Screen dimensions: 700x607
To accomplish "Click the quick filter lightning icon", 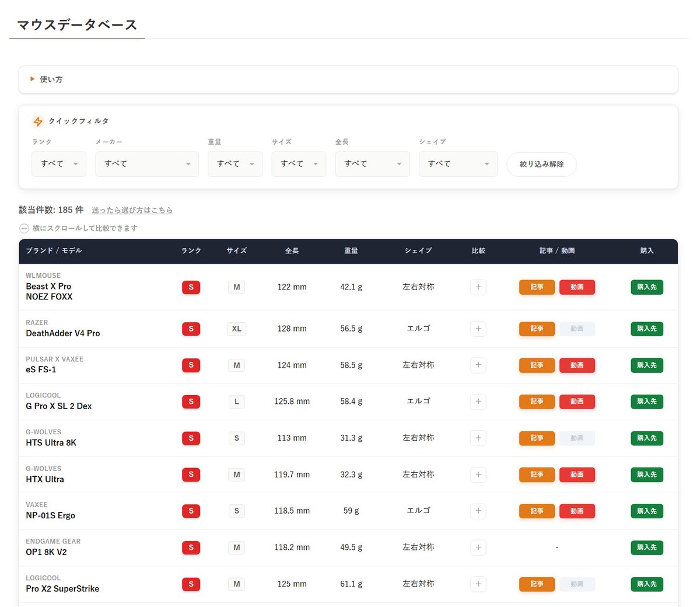I will [x=38, y=121].
